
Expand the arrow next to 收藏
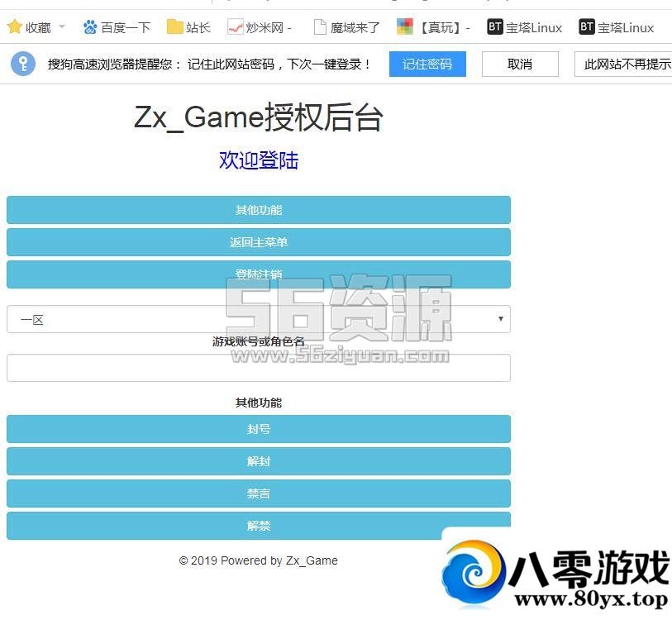pyautogui.click(x=62, y=27)
